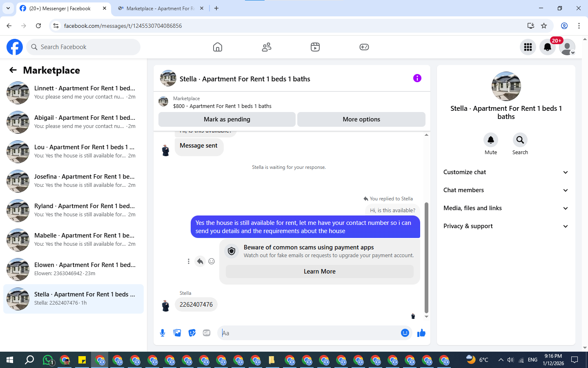Open Chrome profile icon
The height and width of the screenshot is (368, 588).
564,26
